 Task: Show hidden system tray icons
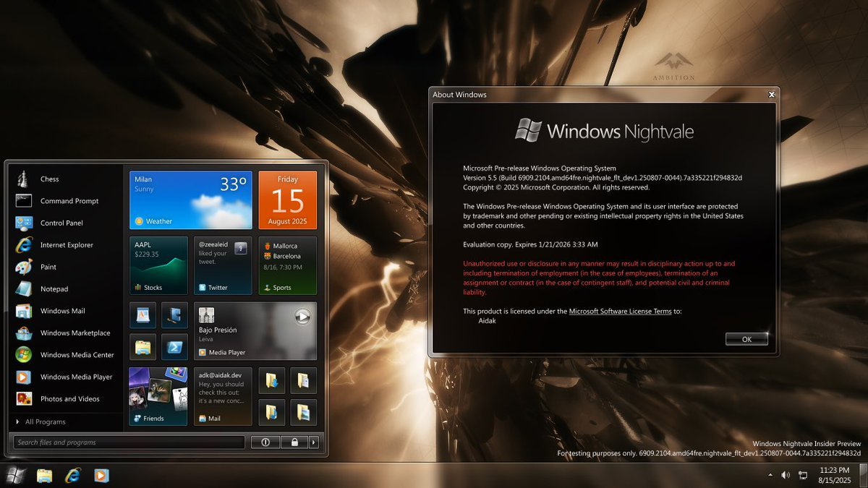click(770, 475)
